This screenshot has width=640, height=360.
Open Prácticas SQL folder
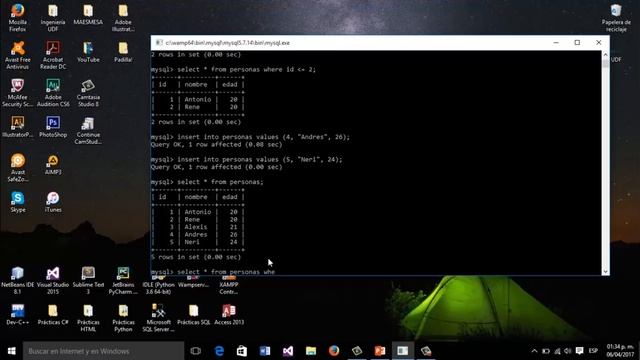pyautogui.click(x=193, y=315)
